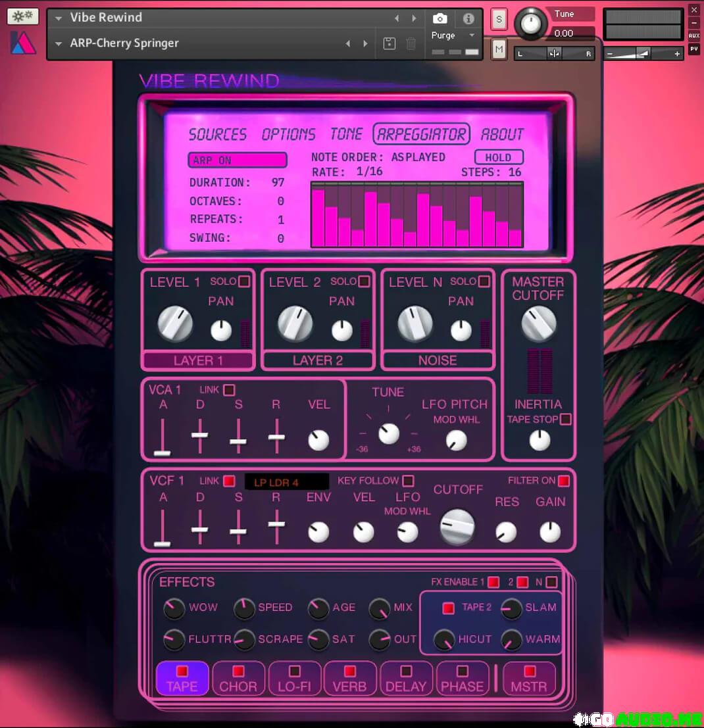Toggle the LEVEL N SOLO checkbox
Viewport: 704px width, 728px height.
(x=484, y=281)
